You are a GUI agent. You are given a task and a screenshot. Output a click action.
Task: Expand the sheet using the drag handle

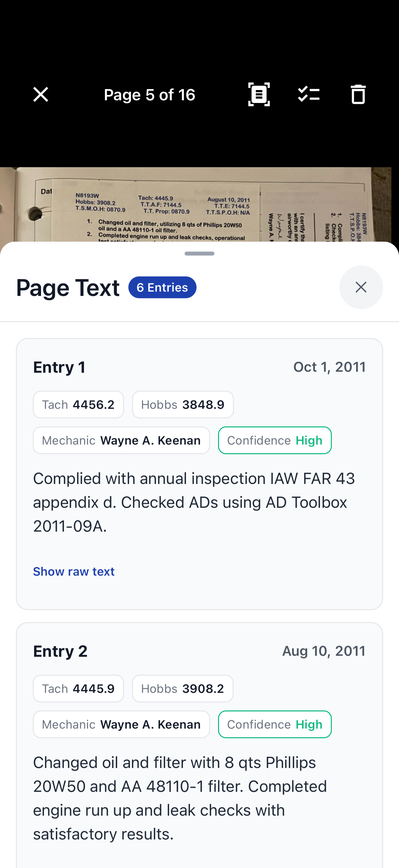(x=199, y=253)
